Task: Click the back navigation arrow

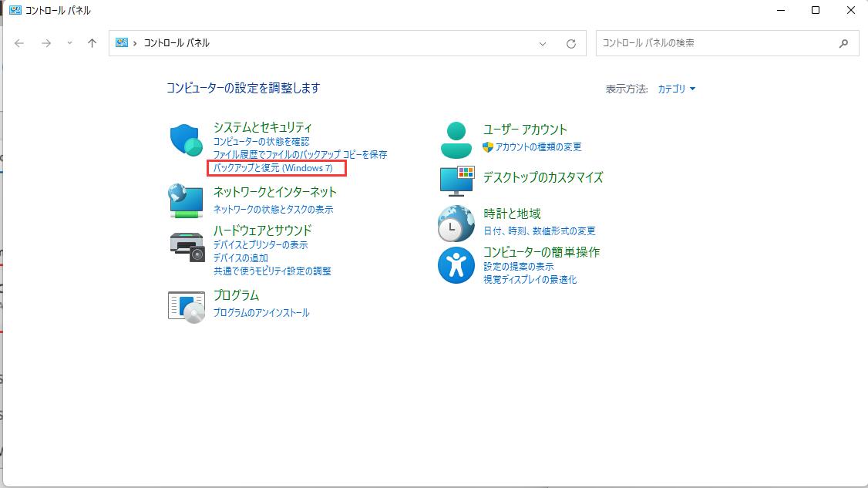Action: (19, 43)
